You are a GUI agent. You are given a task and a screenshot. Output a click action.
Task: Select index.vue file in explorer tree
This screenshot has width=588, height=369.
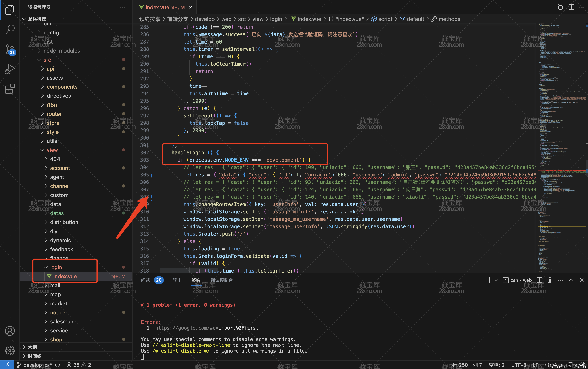(65, 276)
